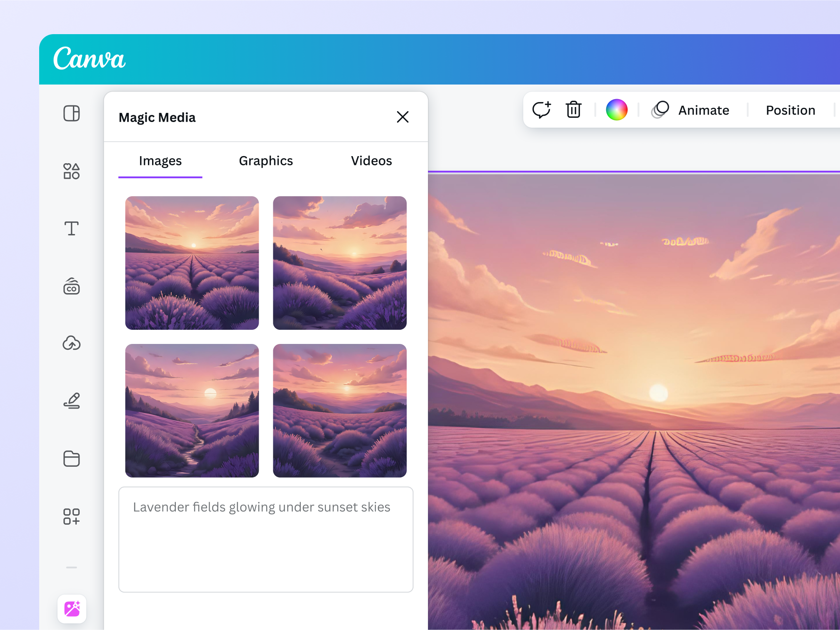Delete element with trash icon
The width and height of the screenshot is (840, 630).
[573, 110]
